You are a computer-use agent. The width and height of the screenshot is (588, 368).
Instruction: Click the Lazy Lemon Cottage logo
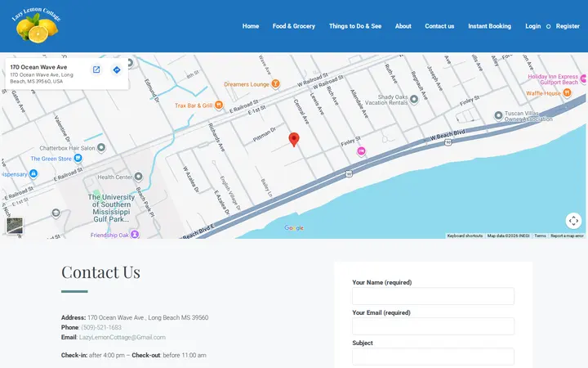click(37, 25)
